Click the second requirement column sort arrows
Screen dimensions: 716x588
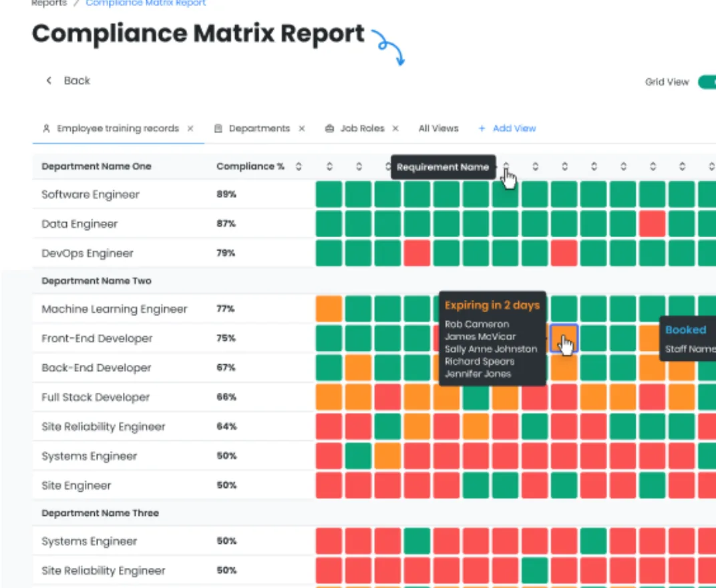click(359, 166)
